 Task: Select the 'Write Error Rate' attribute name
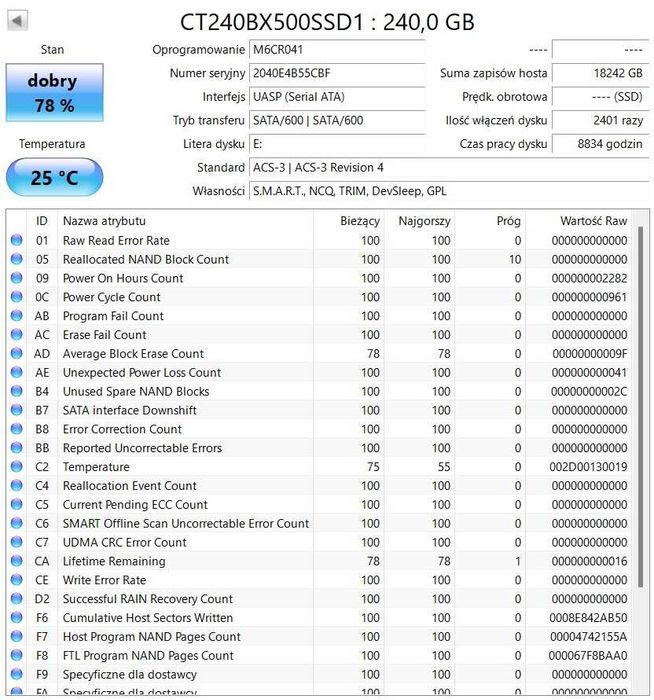coord(104,580)
